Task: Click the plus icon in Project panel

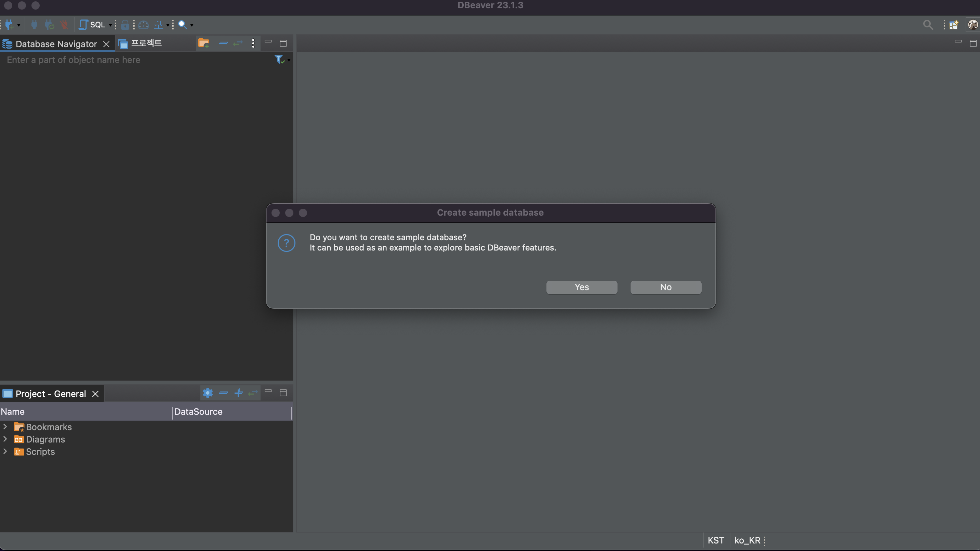Action: tap(239, 393)
